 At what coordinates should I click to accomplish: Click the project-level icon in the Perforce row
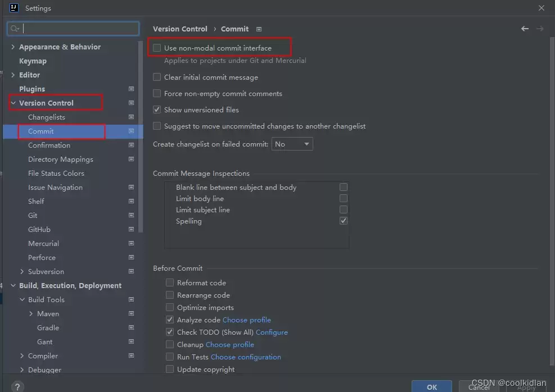[131, 257]
